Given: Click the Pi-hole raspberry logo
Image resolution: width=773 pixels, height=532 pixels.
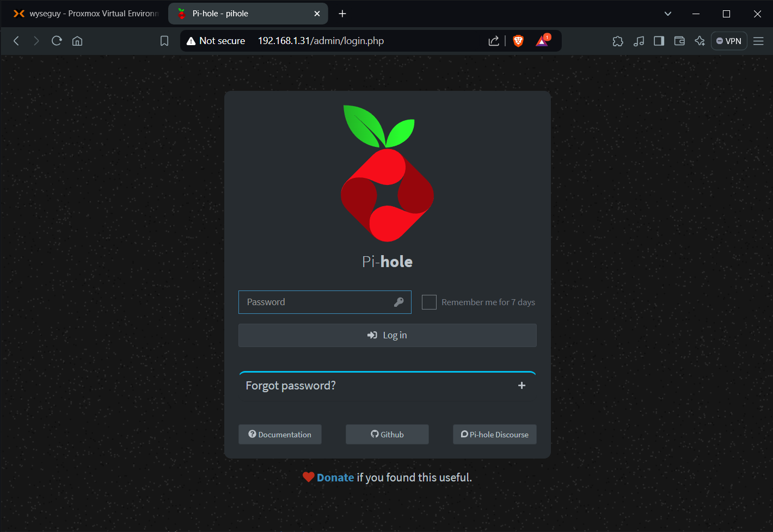Looking at the screenshot, I should (x=387, y=173).
